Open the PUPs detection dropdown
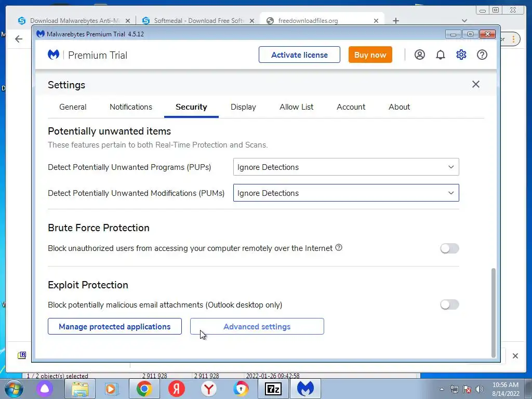The image size is (532, 399). [x=346, y=167]
